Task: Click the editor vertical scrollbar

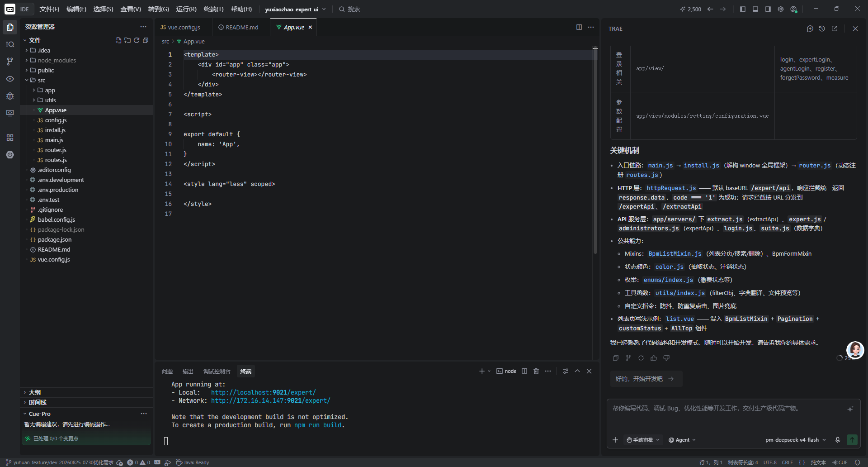Action: pos(595,151)
